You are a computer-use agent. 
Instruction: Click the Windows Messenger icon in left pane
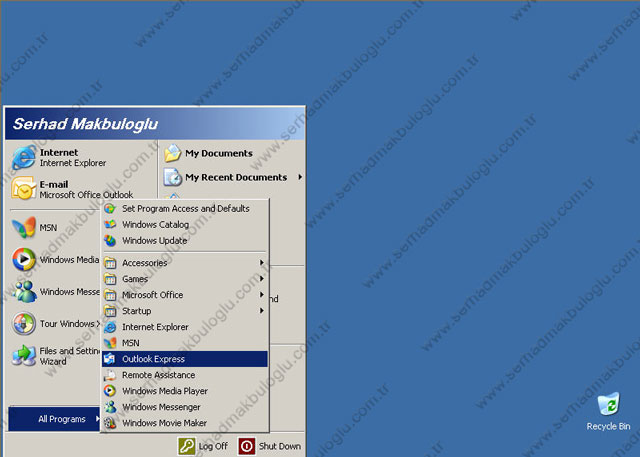24,291
